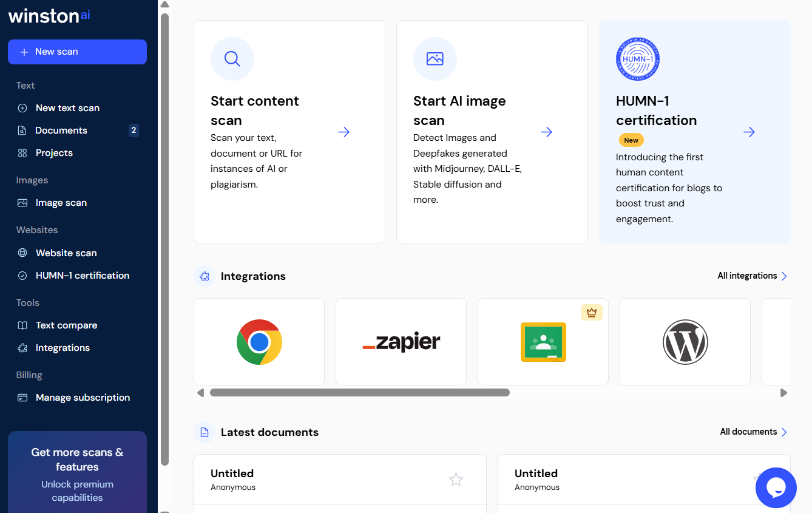
Task: Click the HUMN-1 fingerprint badge
Action: pyautogui.click(x=638, y=59)
